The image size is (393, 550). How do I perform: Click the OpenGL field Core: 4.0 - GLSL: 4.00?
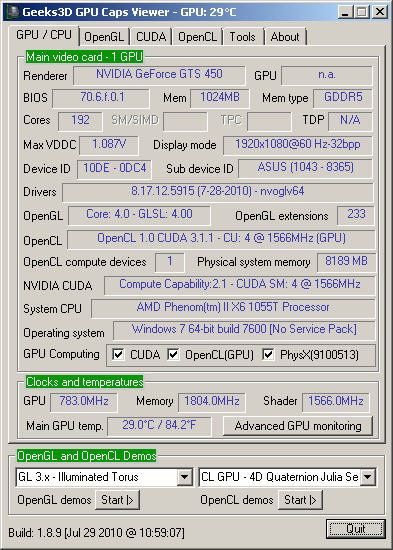tap(139, 215)
